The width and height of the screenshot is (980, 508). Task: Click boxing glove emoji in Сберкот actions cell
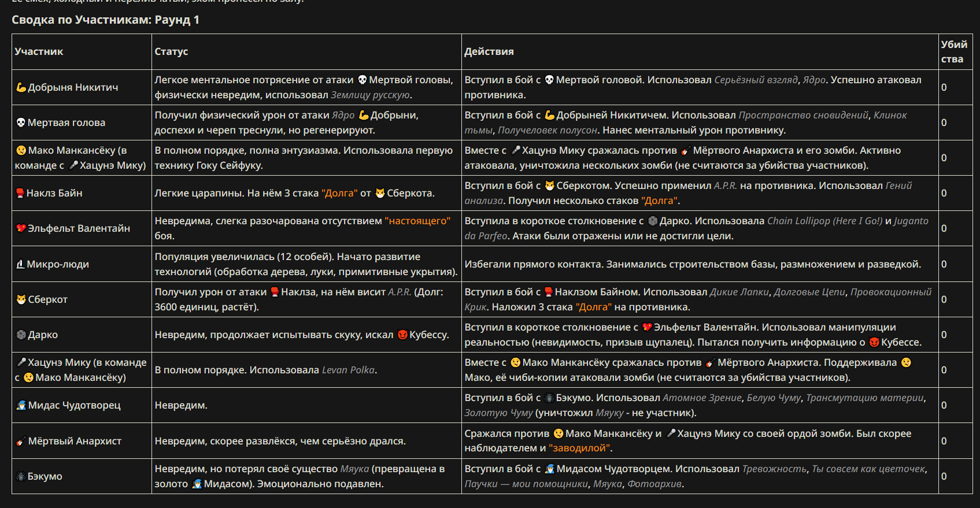click(x=549, y=292)
